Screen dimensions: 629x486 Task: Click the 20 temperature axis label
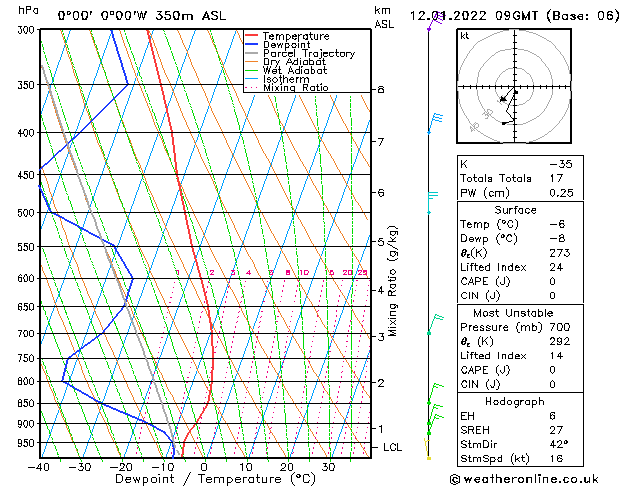(x=287, y=467)
